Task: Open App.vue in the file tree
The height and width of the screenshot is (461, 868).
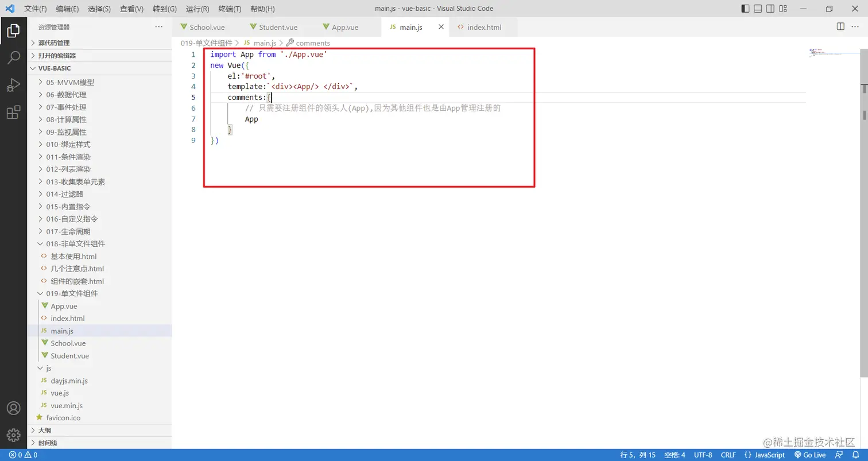Action: click(99, 306)
